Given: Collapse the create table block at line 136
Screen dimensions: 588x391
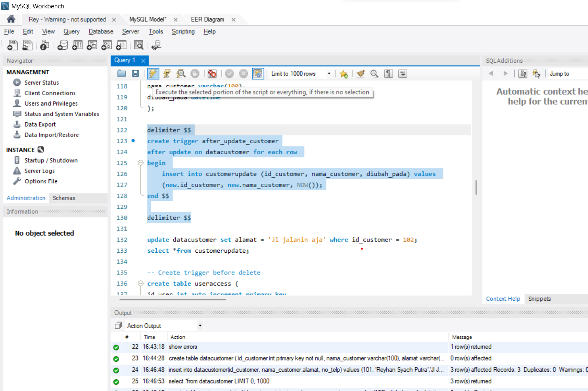Looking at the screenshot, I should click(141, 283).
